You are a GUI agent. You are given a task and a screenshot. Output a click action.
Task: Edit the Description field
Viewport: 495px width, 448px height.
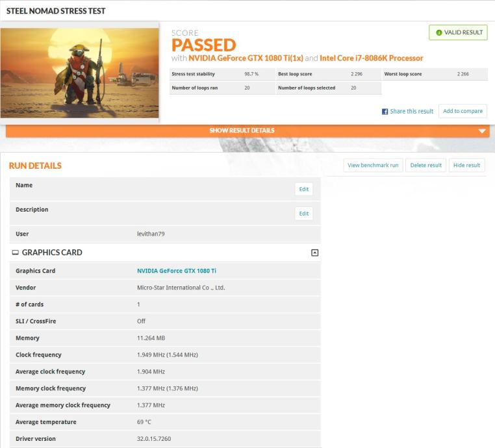pyautogui.click(x=304, y=214)
